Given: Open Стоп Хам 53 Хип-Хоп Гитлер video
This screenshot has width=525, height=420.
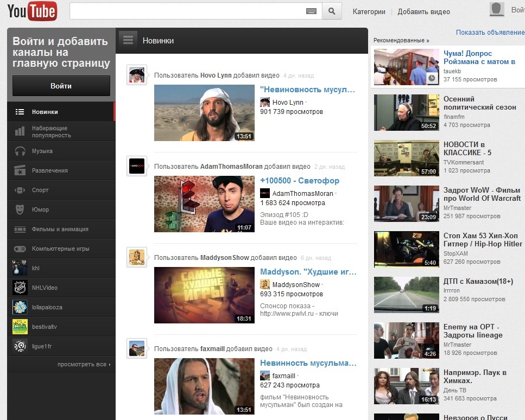Looking at the screenshot, I should (483, 240).
